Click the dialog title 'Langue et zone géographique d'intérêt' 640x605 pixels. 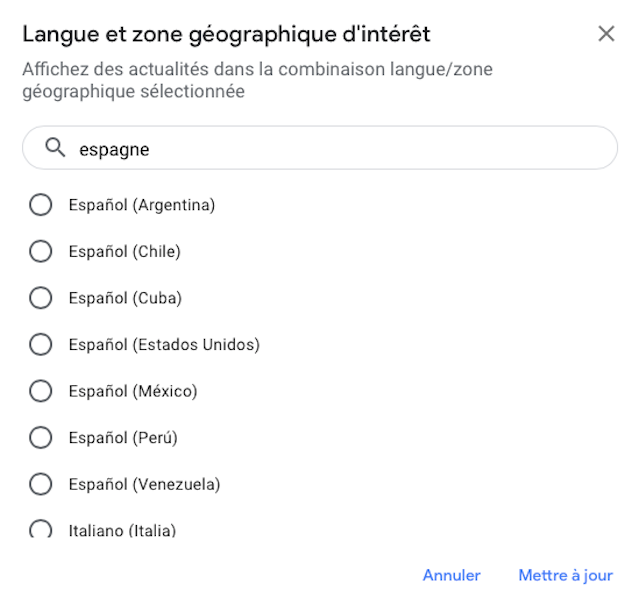pyautogui.click(x=226, y=34)
